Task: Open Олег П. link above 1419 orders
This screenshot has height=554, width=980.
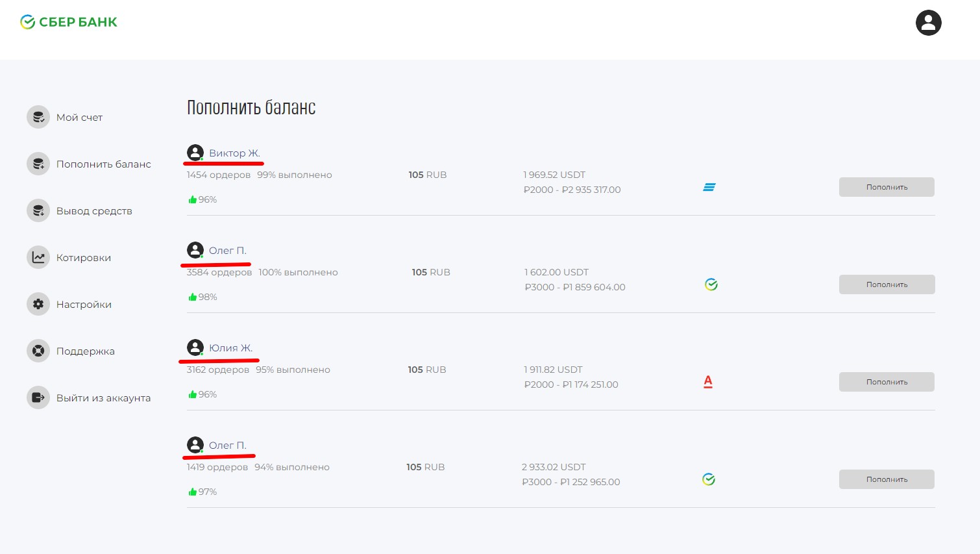Action: (227, 446)
